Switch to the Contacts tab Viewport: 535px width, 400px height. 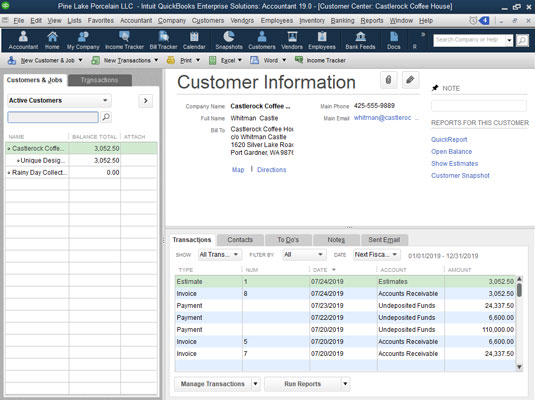[240, 240]
